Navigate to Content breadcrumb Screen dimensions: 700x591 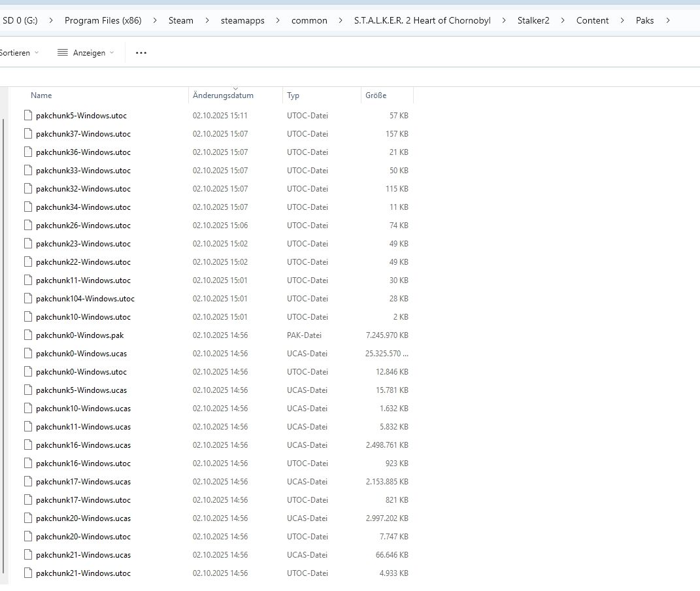[x=592, y=20]
